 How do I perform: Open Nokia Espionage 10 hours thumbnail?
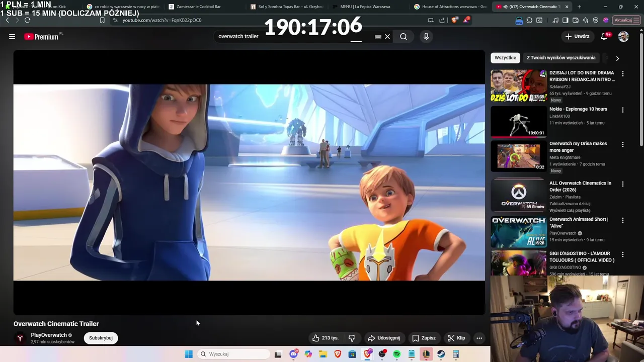coord(519,122)
